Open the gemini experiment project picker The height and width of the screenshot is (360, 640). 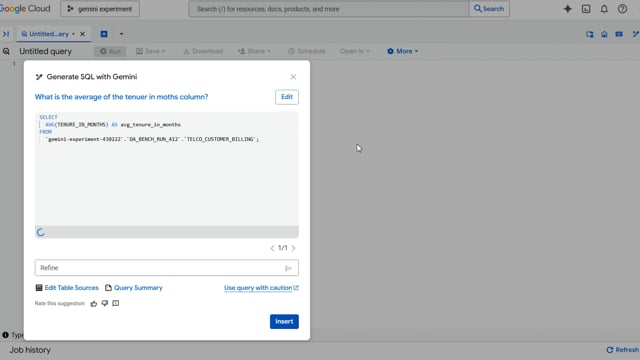click(100, 9)
